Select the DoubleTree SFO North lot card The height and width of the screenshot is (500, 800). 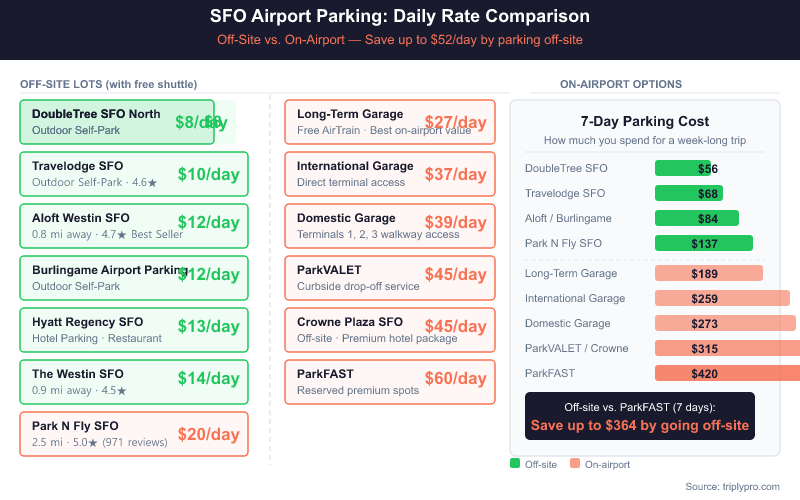click(117, 121)
